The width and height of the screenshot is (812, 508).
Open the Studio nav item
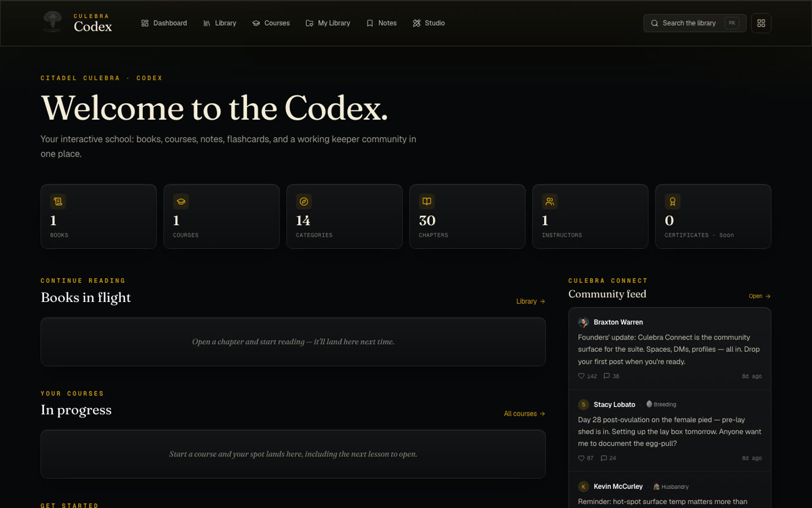point(429,23)
